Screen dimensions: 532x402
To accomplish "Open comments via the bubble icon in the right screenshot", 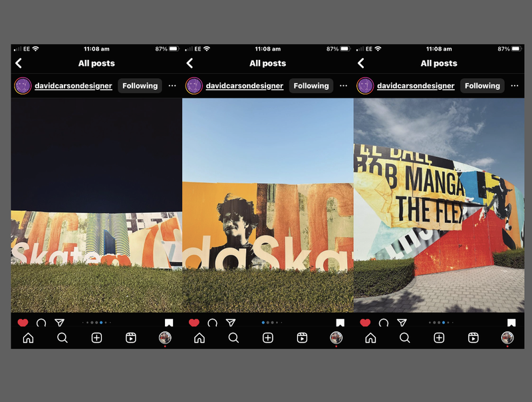I will pos(384,323).
